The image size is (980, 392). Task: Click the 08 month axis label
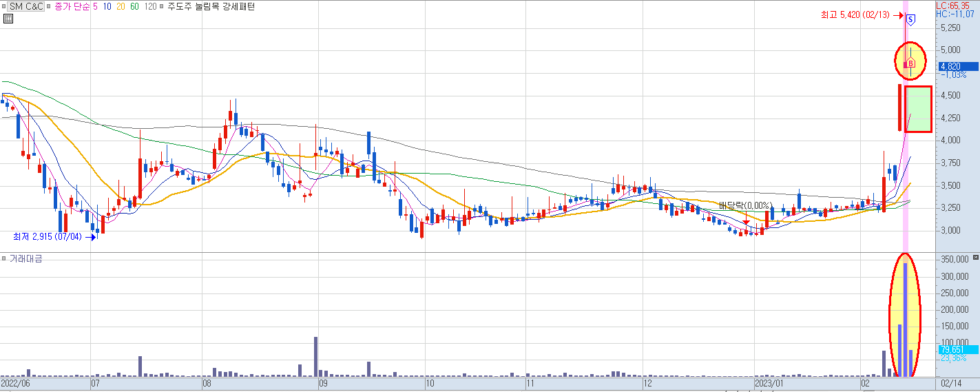[207, 382]
